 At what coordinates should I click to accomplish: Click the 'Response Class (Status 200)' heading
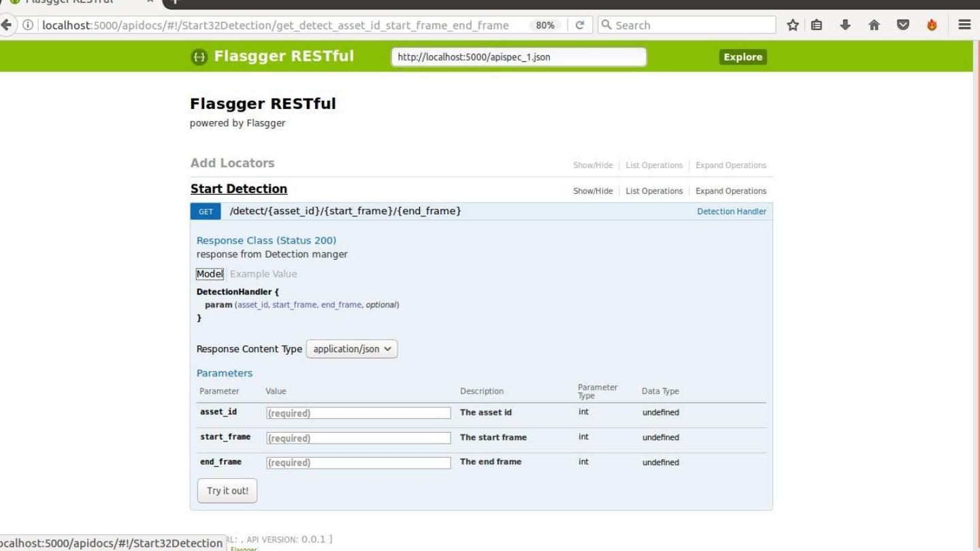[x=266, y=240]
